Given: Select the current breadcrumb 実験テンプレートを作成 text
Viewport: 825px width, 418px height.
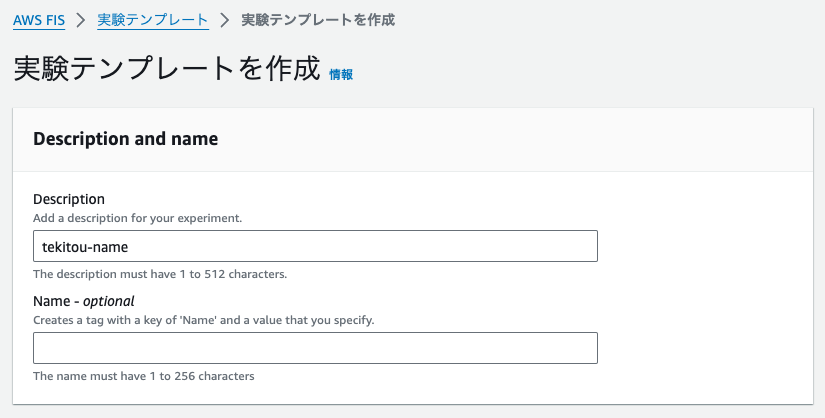Looking at the screenshot, I should 318,20.
